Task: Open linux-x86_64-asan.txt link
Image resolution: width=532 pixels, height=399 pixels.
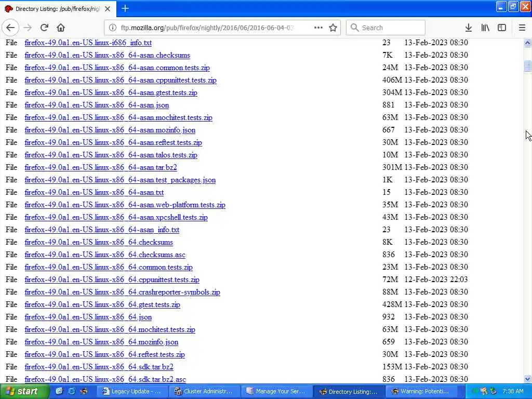Action: (94, 192)
